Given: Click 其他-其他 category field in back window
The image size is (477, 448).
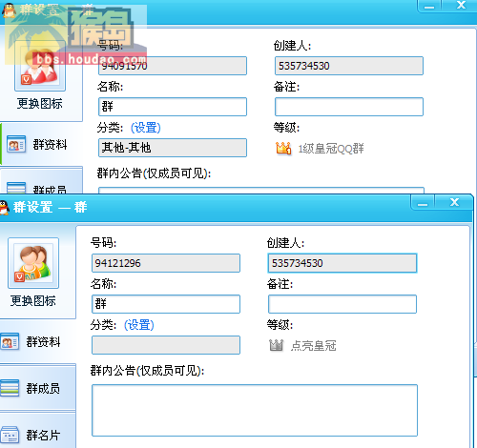Looking at the screenshot, I should (x=173, y=148).
